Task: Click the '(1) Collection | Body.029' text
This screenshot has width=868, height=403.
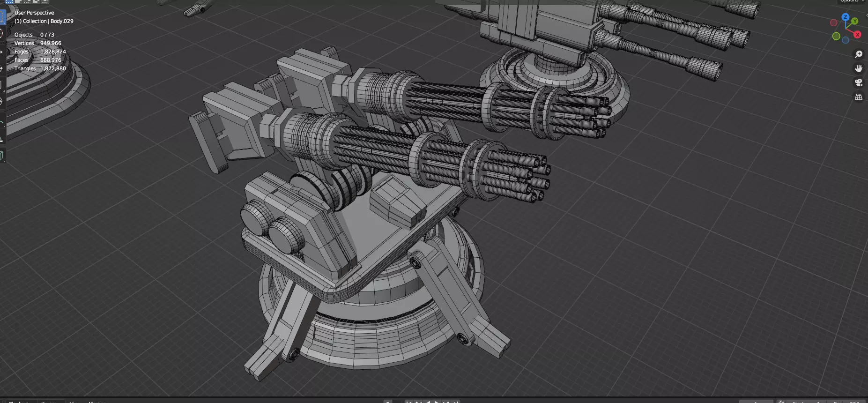Action: coord(44,21)
